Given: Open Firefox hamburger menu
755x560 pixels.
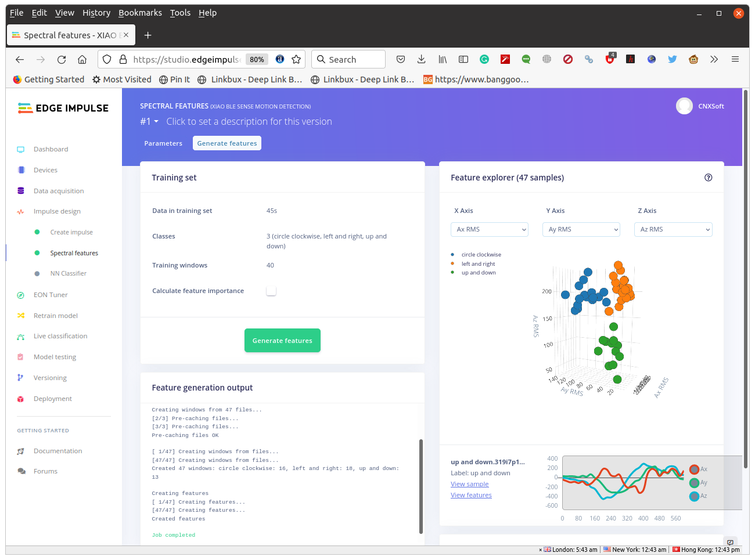Looking at the screenshot, I should 735,59.
